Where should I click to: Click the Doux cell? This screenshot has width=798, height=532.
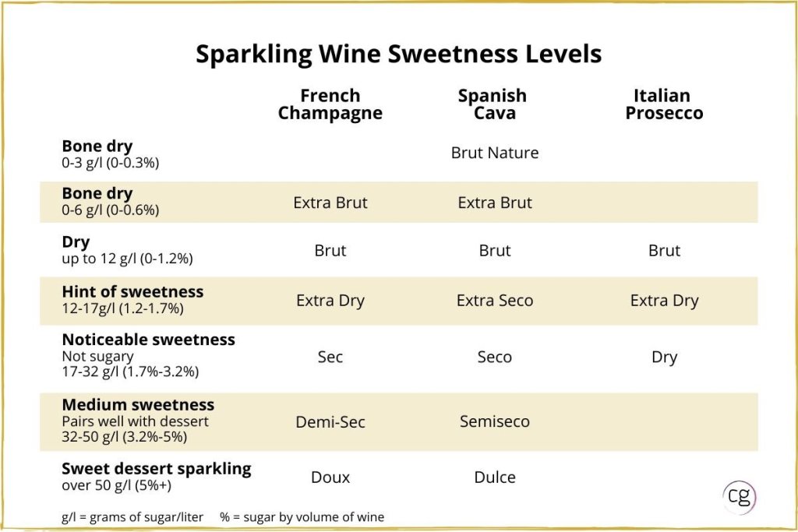330,477
